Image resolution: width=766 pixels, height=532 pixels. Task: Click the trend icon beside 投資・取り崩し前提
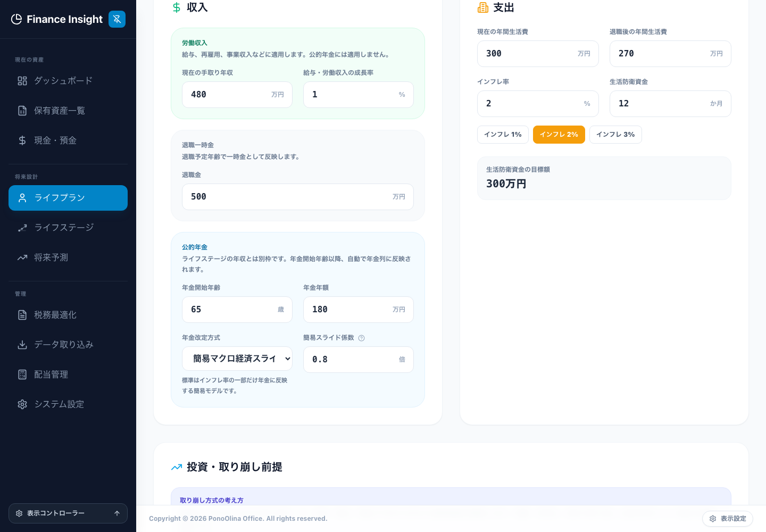coord(177,467)
